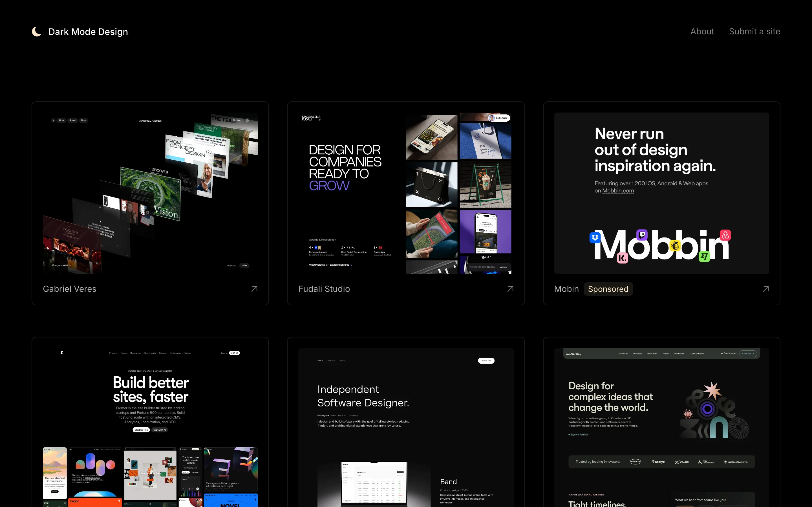Click the wizardly logo in the navigation bar
Screen dimensions: 812x507
pos(574,353)
